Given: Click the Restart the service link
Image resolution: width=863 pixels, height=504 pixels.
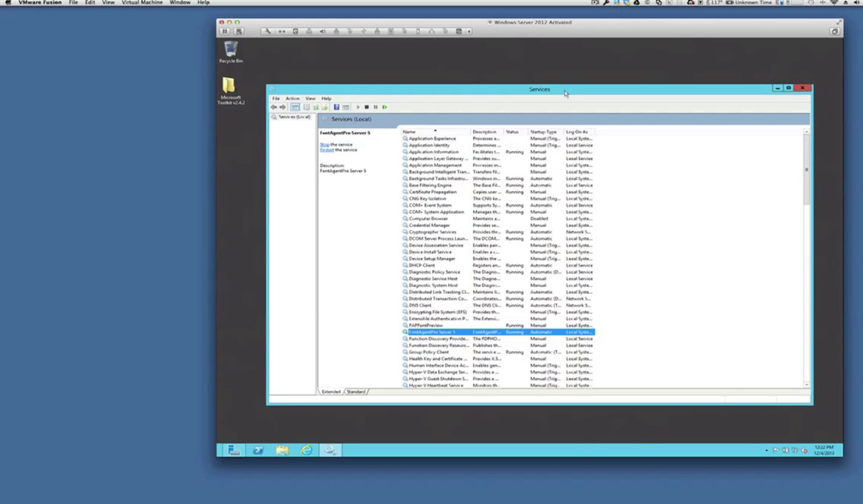Looking at the screenshot, I should point(327,150).
